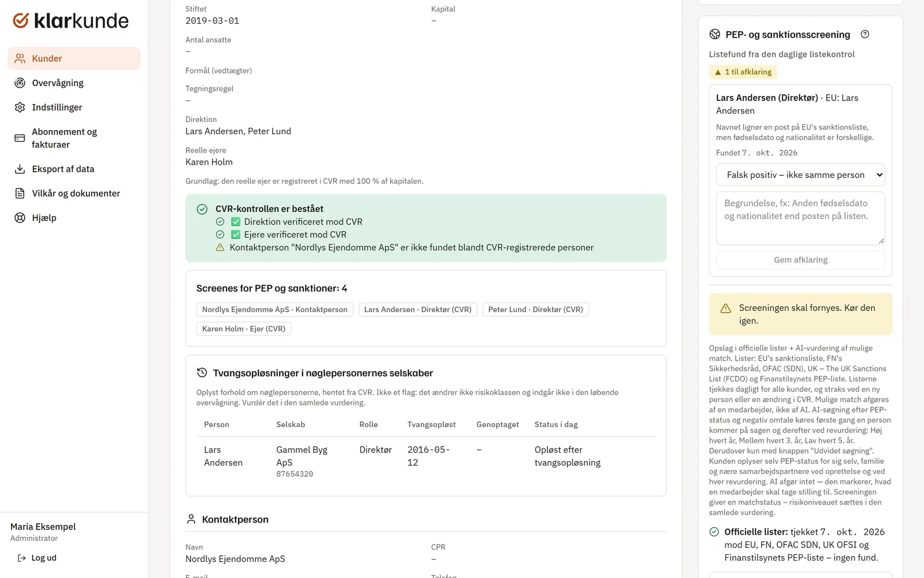Click the help icon beside PEP- og sanktionsscreening
924x578 pixels.
click(x=865, y=34)
